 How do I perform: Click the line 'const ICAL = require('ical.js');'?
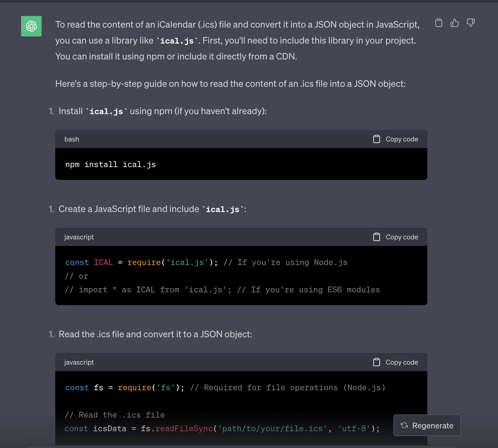(142, 262)
